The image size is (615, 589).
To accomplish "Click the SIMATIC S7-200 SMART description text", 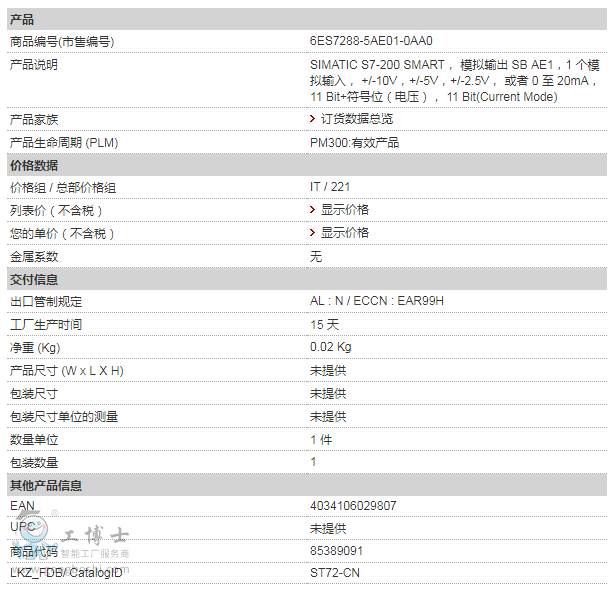I will pos(455,81).
